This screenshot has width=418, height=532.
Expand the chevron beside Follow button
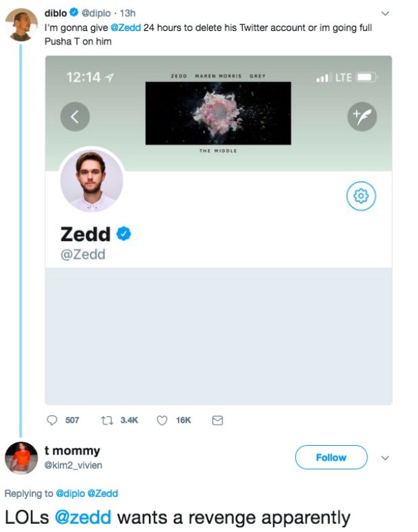[386, 457]
